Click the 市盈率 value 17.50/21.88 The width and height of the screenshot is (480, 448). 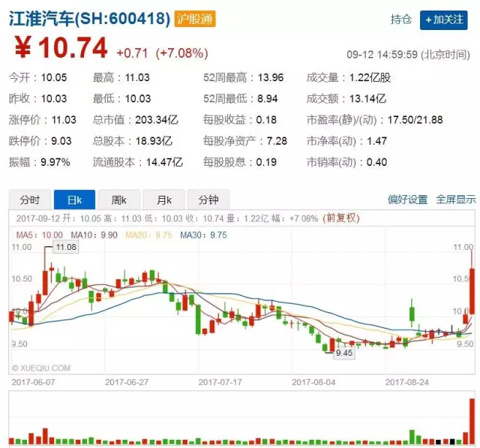click(415, 120)
